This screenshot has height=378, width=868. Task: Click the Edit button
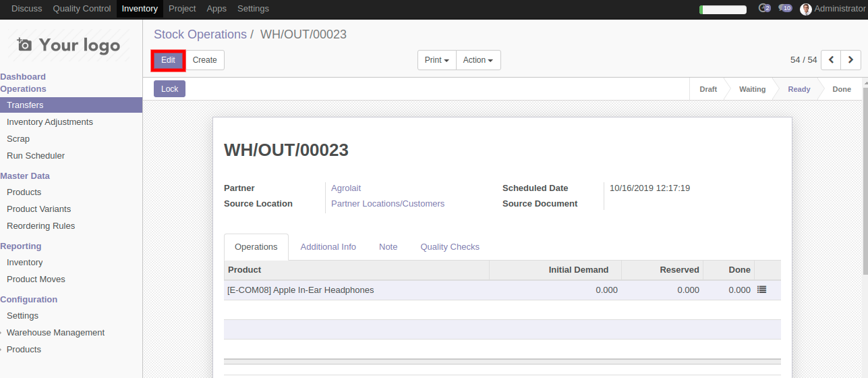click(168, 60)
